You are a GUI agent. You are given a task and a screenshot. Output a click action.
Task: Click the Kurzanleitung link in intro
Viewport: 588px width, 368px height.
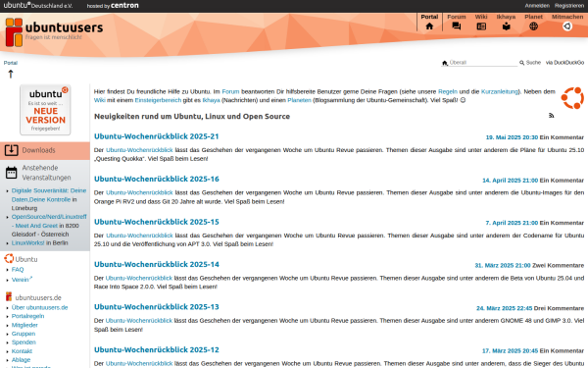(499, 91)
